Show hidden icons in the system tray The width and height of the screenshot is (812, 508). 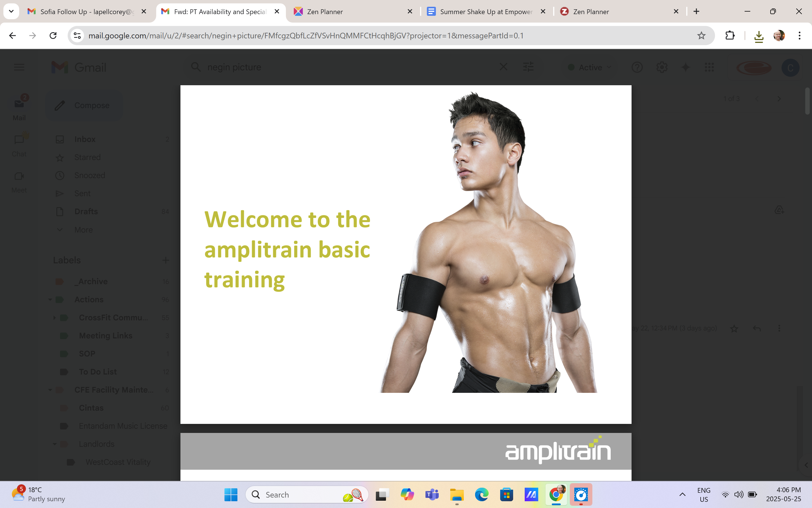pyautogui.click(x=683, y=494)
